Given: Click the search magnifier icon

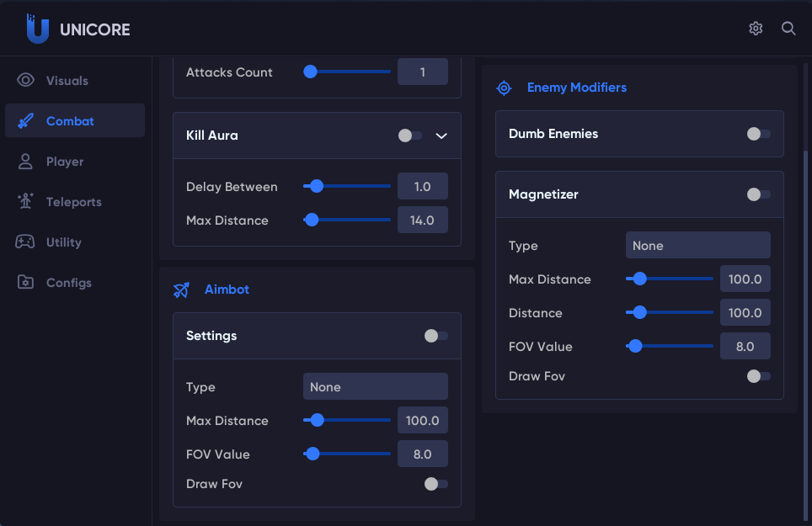Looking at the screenshot, I should tap(788, 29).
